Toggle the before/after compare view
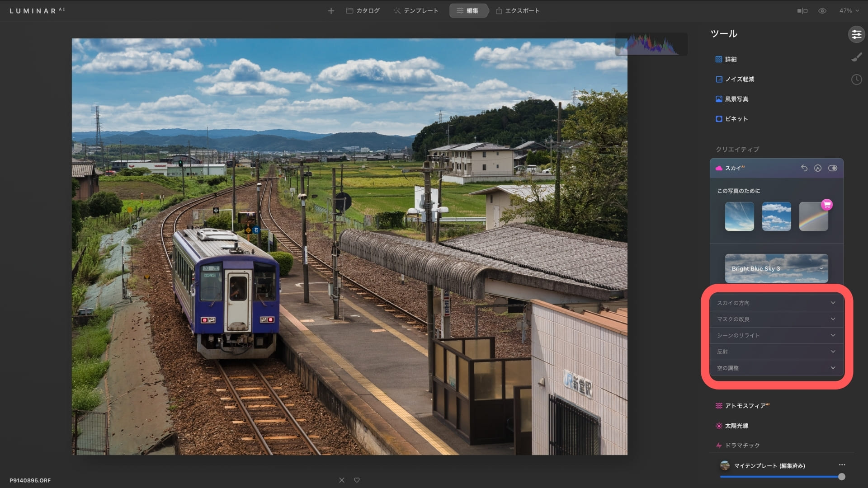868x488 pixels. [x=802, y=10]
